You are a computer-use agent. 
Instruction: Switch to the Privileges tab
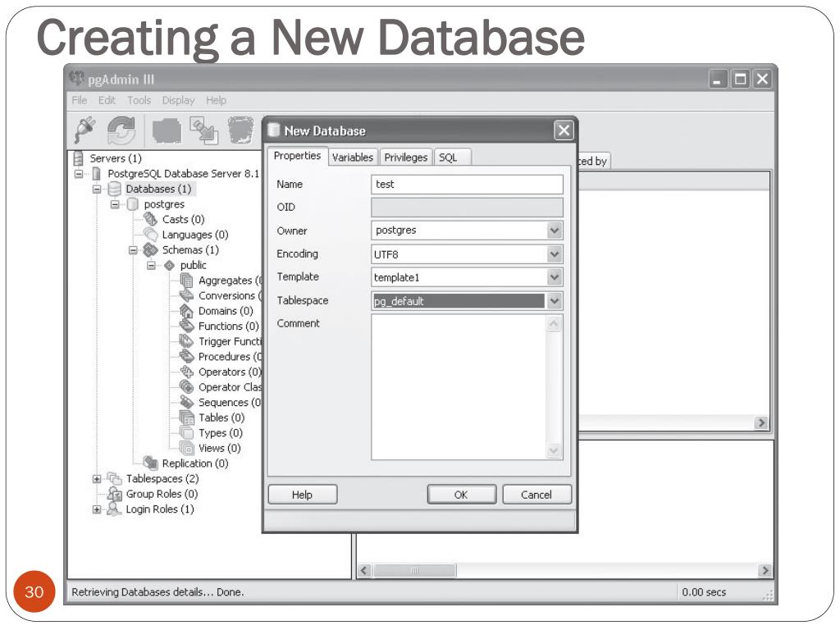click(405, 157)
